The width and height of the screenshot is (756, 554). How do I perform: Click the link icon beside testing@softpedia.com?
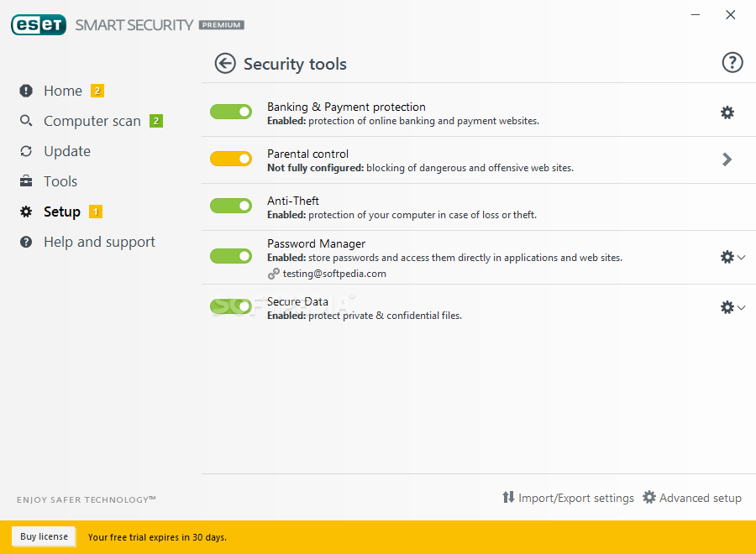273,274
